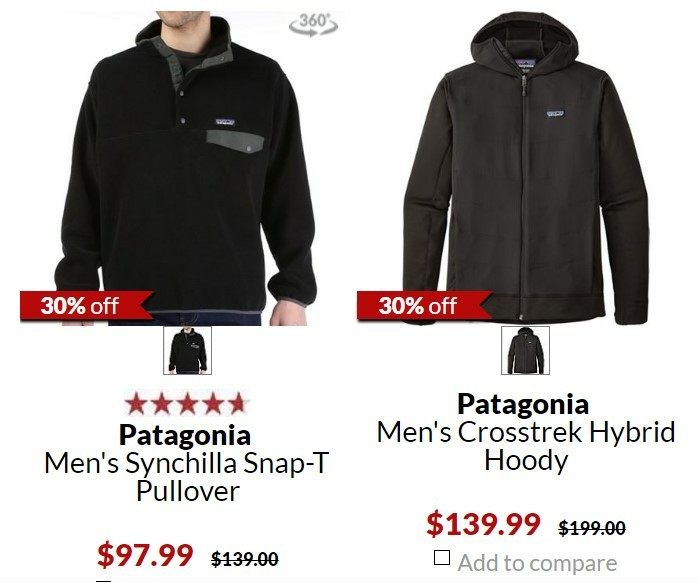Open the 360 degree view icon
Viewport: 699px width, 582px height.
click(x=313, y=25)
